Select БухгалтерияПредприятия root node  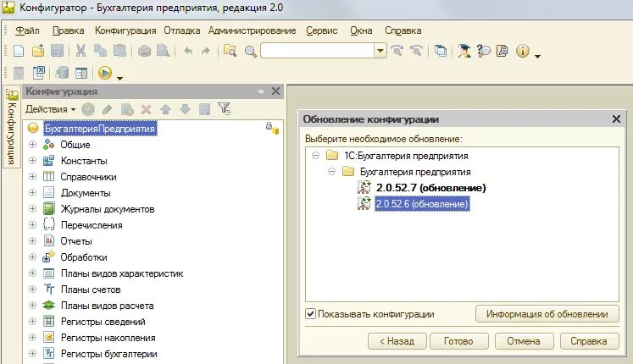(100, 129)
